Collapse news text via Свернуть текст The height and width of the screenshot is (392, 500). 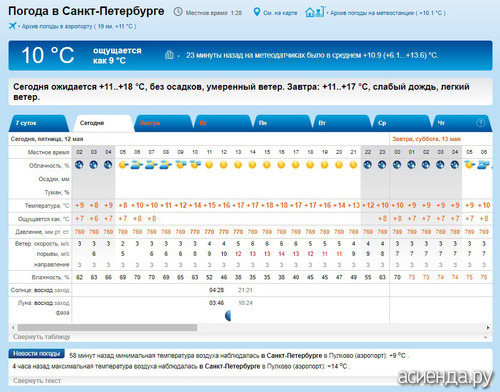pos(37,381)
